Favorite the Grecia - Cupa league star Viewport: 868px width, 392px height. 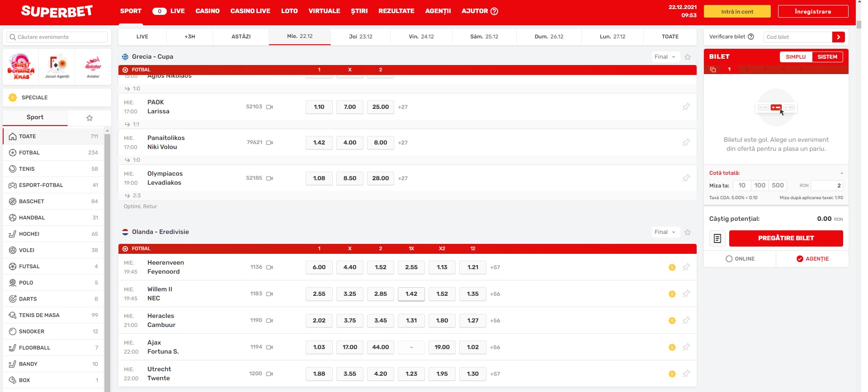pos(688,57)
